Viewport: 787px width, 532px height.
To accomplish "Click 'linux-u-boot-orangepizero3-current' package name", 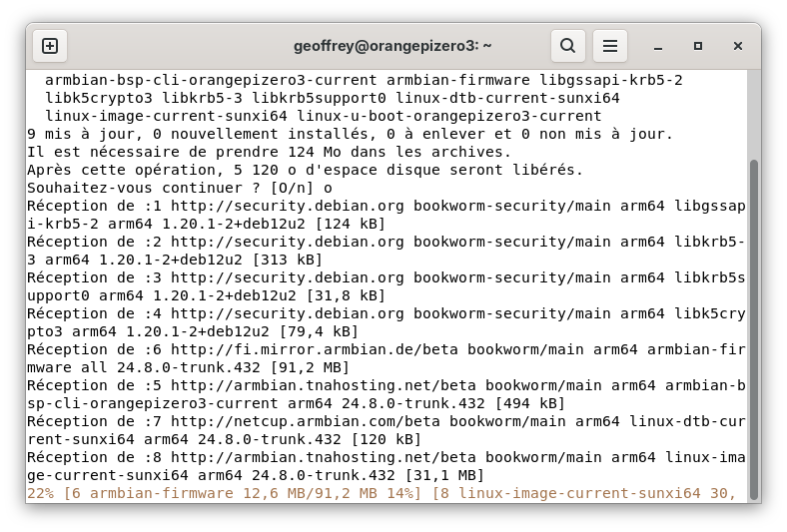I will pyautogui.click(x=449, y=116).
